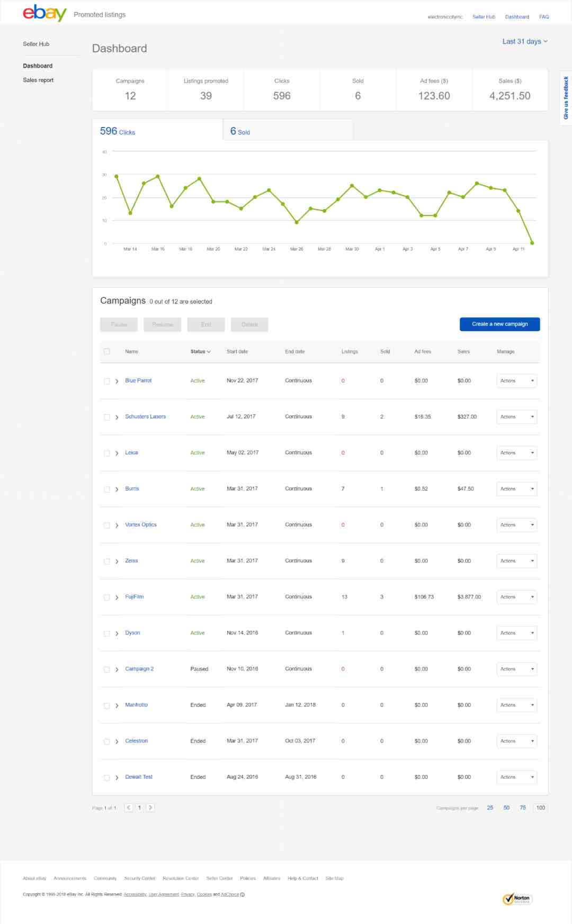Click the eBay logo
Image resolution: width=572 pixels, height=924 pixels.
point(44,13)
